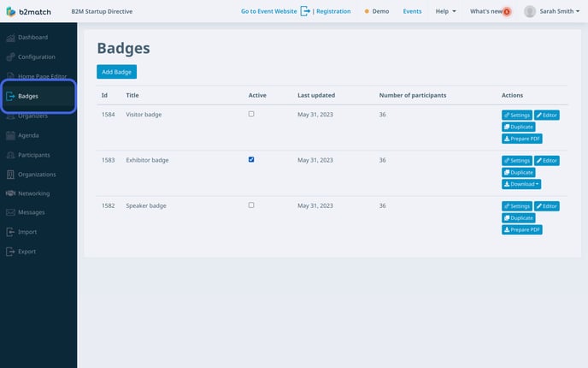This screenshot has width=588, height=368.
Task: Click the Networking handshake icon
Action: coord(10,193)
